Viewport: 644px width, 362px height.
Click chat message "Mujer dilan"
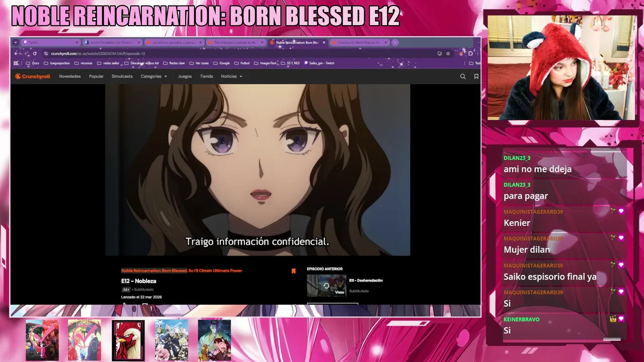pos(527,249)
